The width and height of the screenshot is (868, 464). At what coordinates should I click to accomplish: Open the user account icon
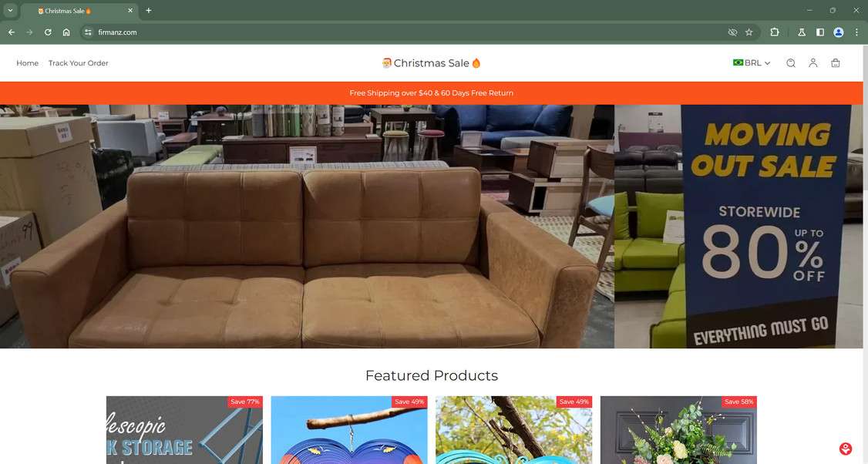(812, 63)
